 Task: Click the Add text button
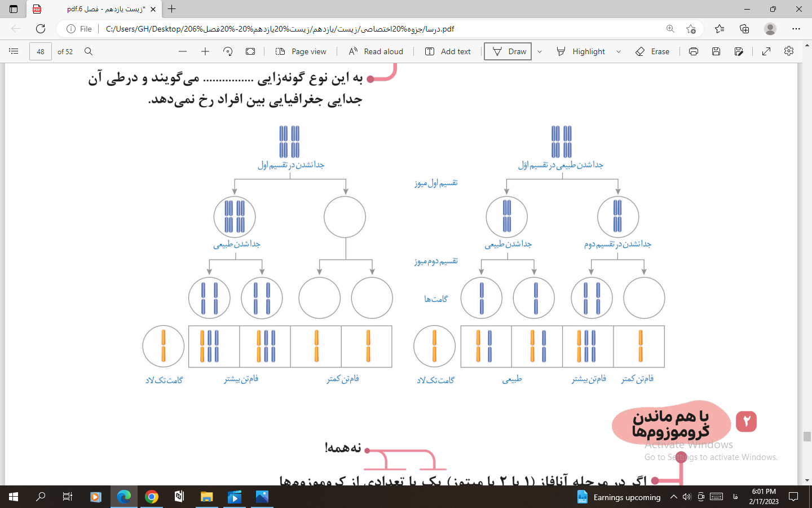(448, 51)
